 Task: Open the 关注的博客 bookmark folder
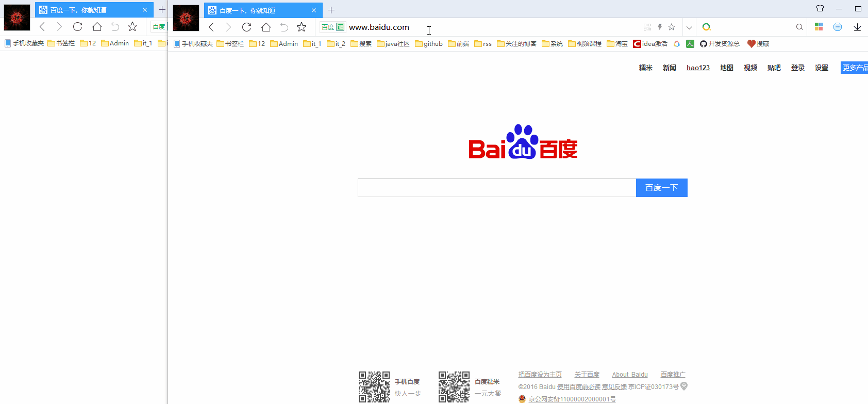coord(517,44)
